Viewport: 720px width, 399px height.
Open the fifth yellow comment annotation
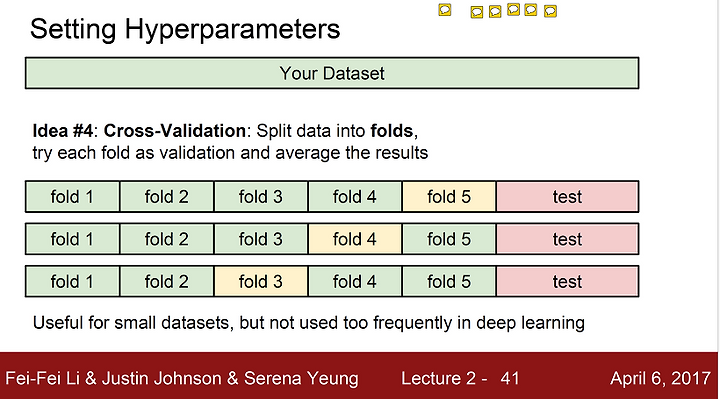531,10
